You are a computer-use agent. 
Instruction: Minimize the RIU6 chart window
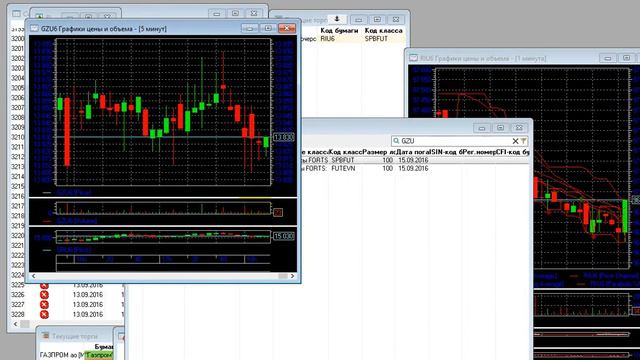[608, 58]
